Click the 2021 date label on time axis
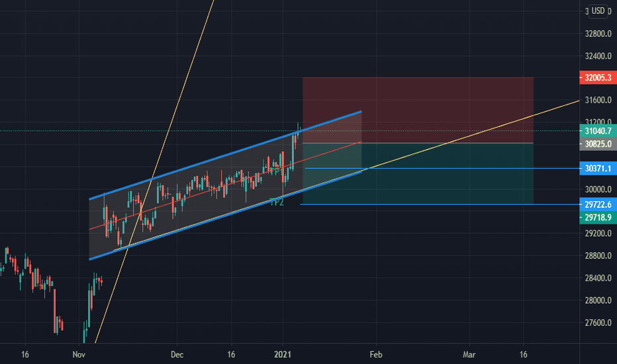 pos(283,355)
